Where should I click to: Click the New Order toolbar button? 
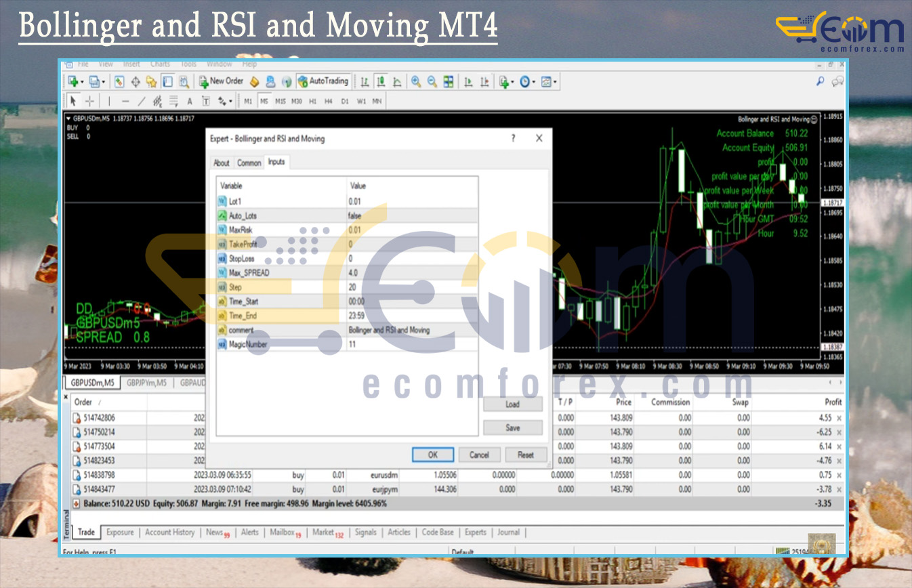tap(221, 81)
